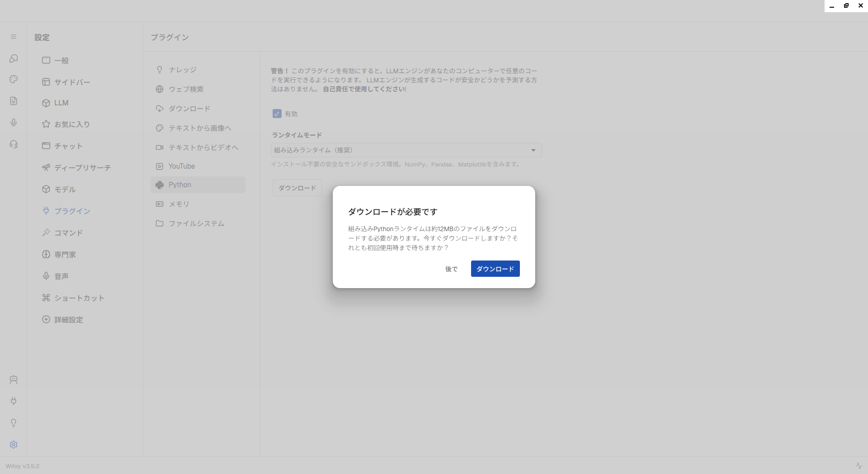Viewport: 868px width, 474px height.
Task: Select the ウェブ検索 plugin entry
Action: (186, 90)
